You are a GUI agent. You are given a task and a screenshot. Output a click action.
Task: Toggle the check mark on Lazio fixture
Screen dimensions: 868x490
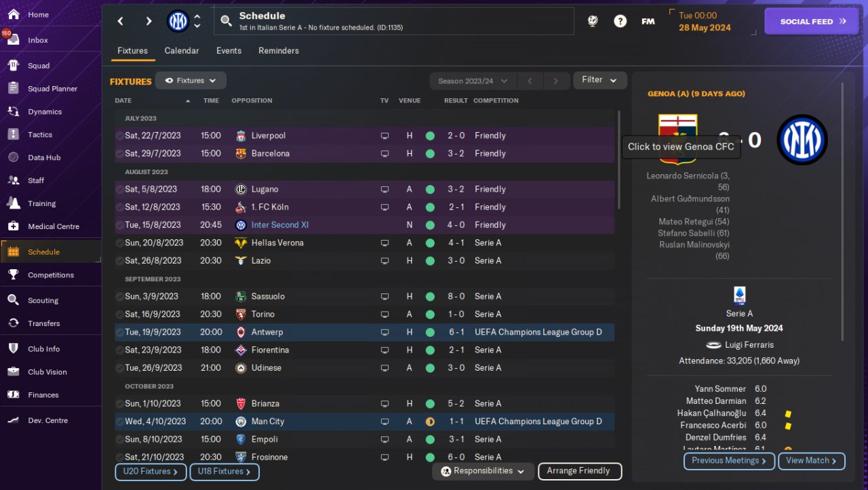(119, 260)
